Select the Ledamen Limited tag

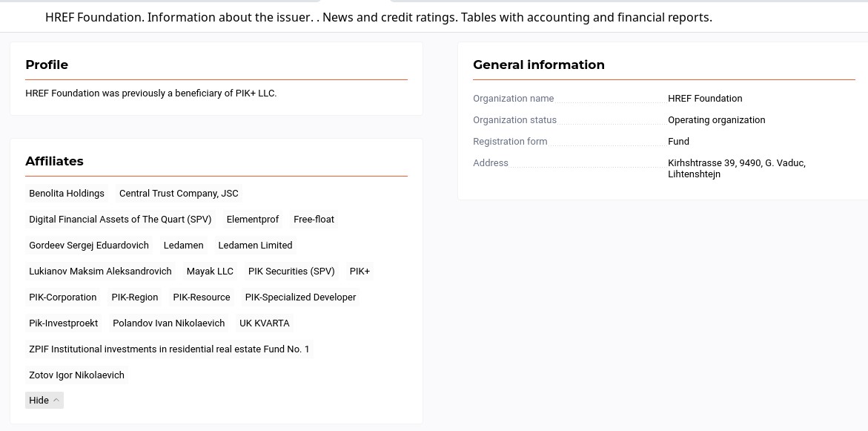coord(255,246)
